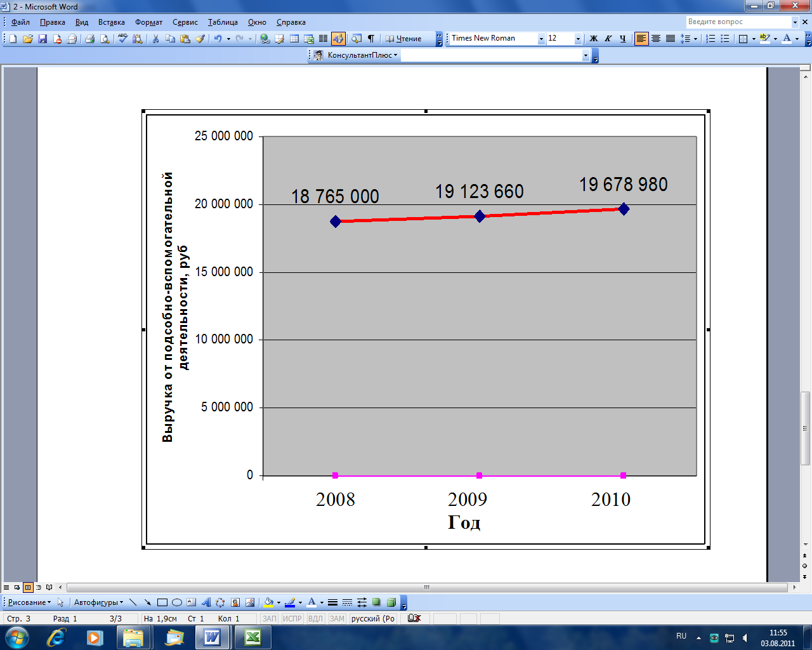Toggle Italic formatting (К)
The height and width of the screenshot is (650, 812).
click(x=608, y=39)
